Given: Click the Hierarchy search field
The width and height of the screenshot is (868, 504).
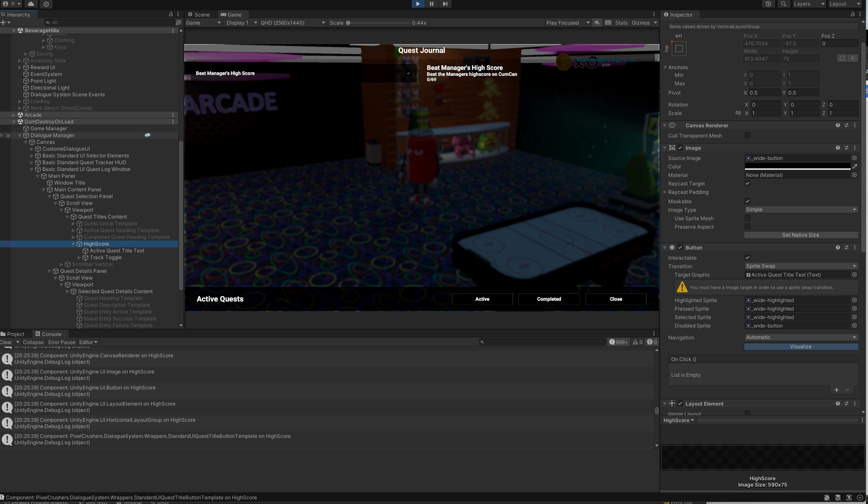Looking at the screenshot, I should point(110,22).
